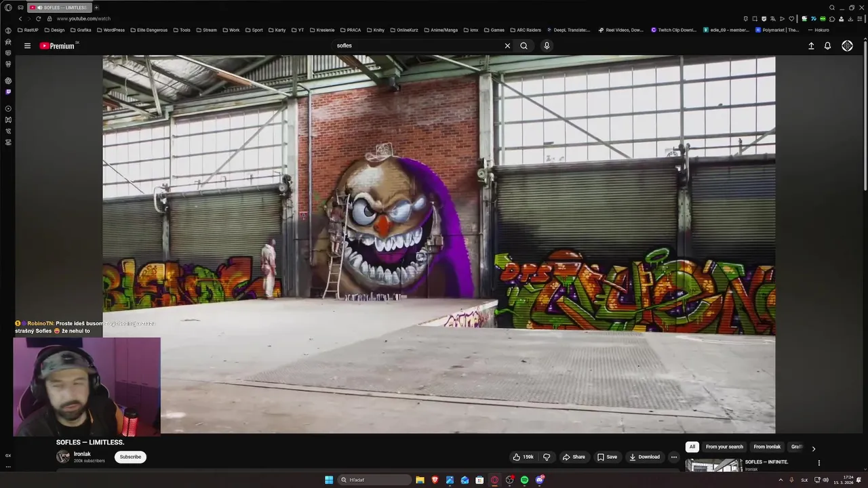Open browser downloads arrow icon
Viewport: 868px width, 488px height.
coord(850,19)
